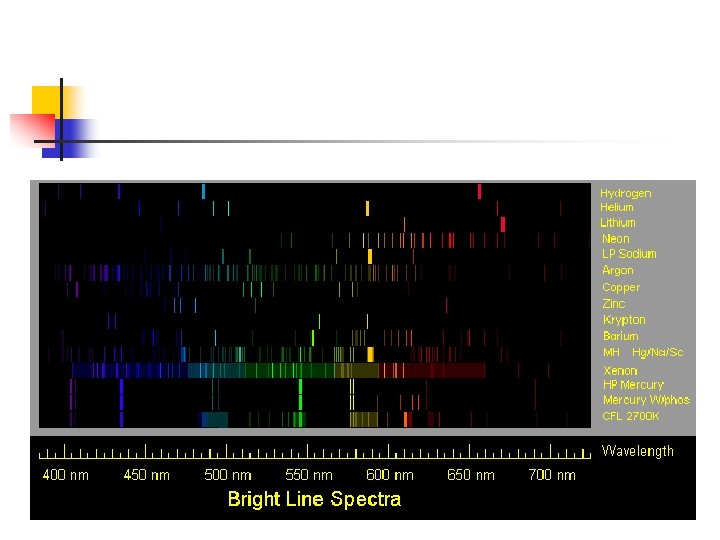Click the teal CFL 2700K band
This screenshot has height=540, width=720.
tap(214, 419)
